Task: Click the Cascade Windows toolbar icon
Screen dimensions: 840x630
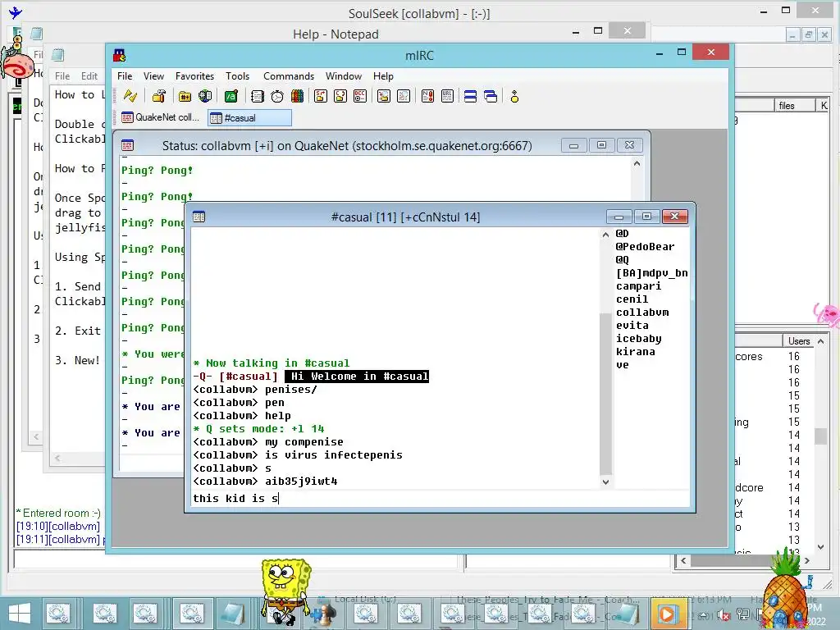Action: [x=491, y=97]
